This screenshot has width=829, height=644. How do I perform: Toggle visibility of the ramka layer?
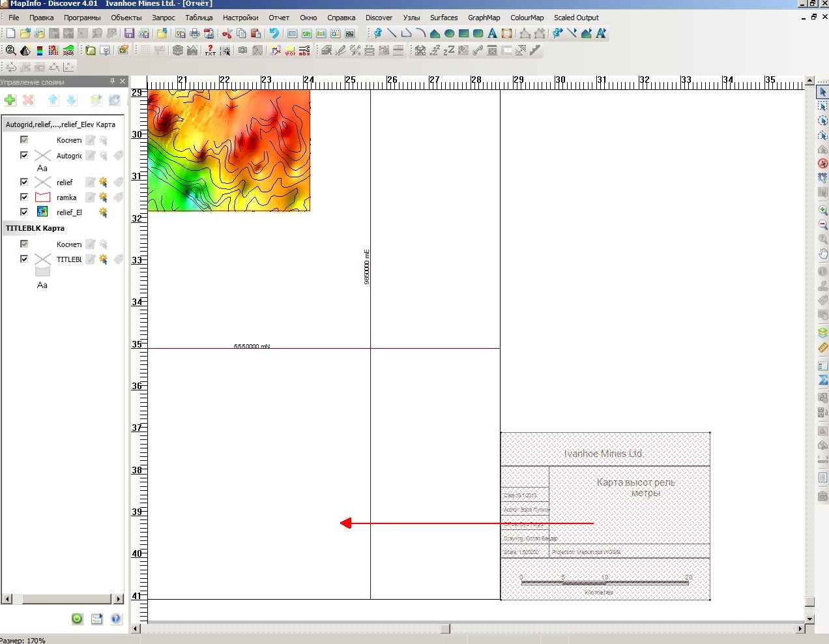[24, 197]
